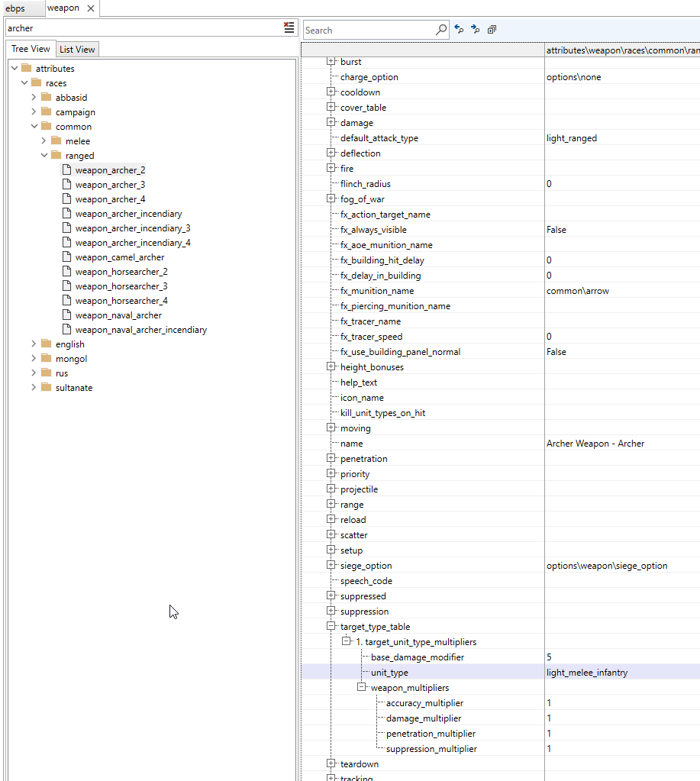
Task: Focus the property Search field
Action: [369, 31]
